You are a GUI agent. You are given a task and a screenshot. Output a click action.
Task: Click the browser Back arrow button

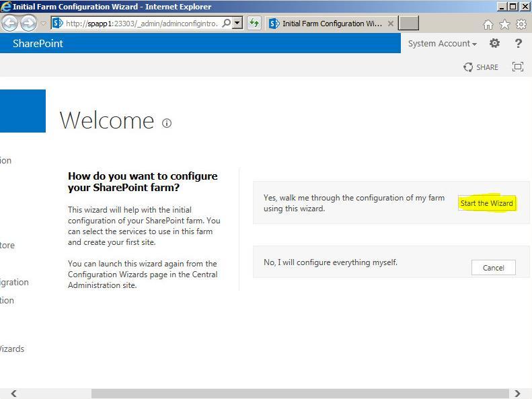pyautogui.click(x=9, y=24)
